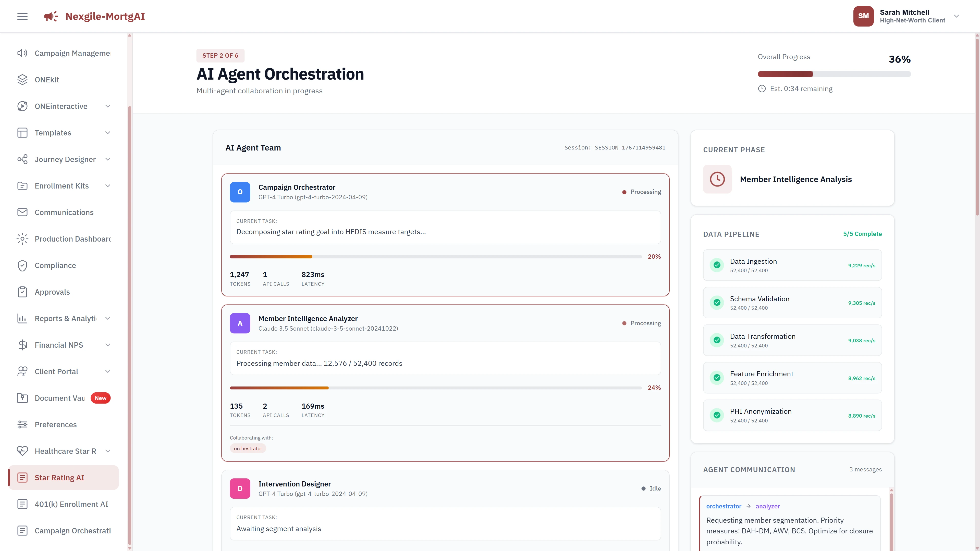Click the Healthcare Star Ratings heart icon
Screen dimensions: 980x551
pyautogui.click(x=22, y=451)
